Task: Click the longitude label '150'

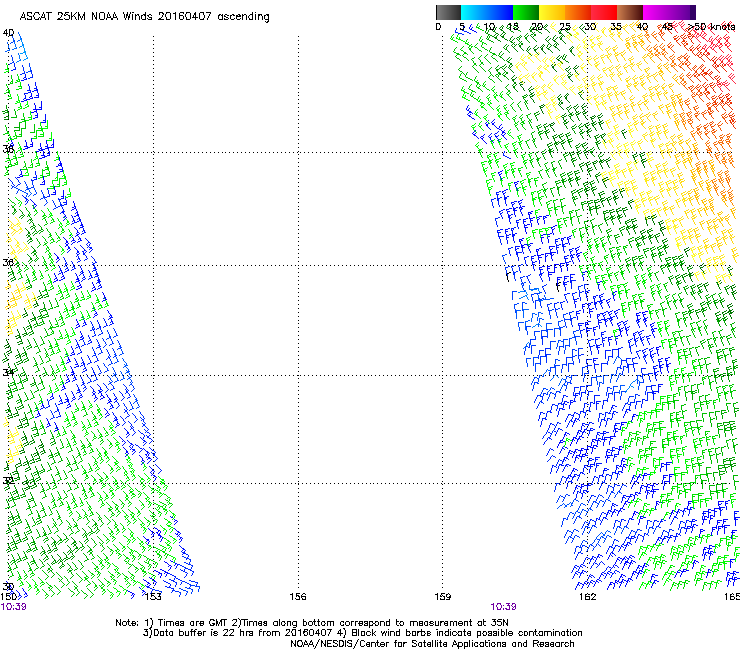Action: (8, 597)
